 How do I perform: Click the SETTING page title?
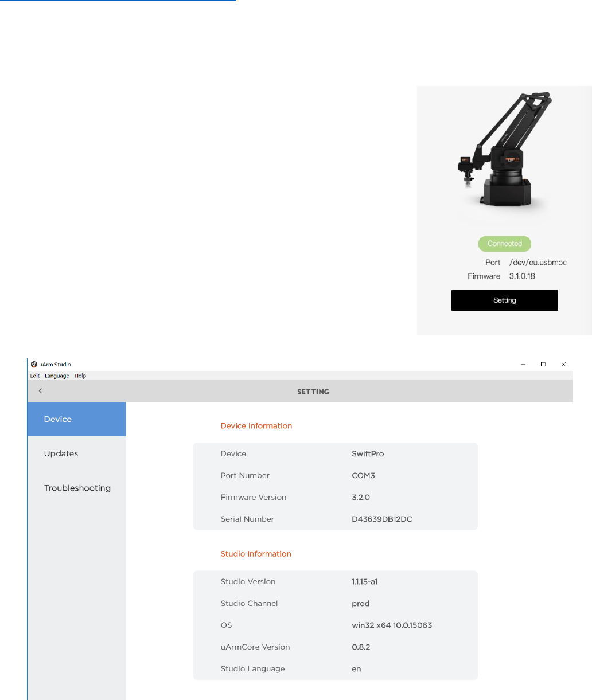pos(313,392)
